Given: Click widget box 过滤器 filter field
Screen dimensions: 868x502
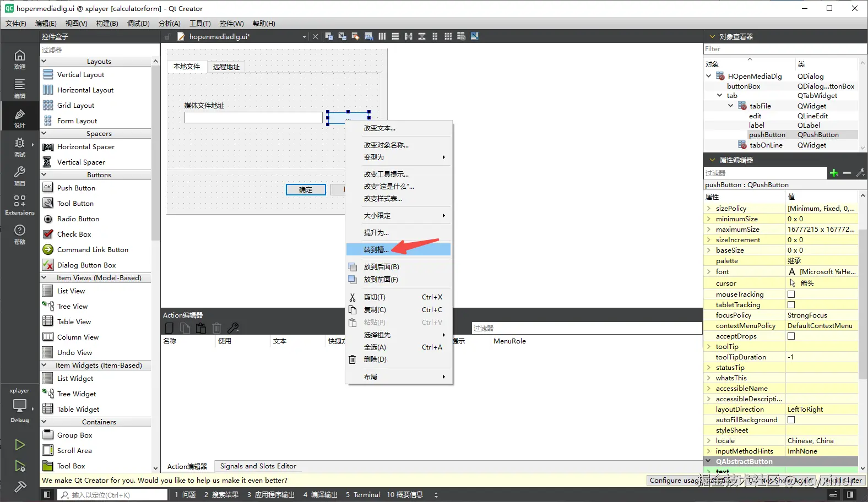Looking at the screenshot, I should [x=100, y=50].
